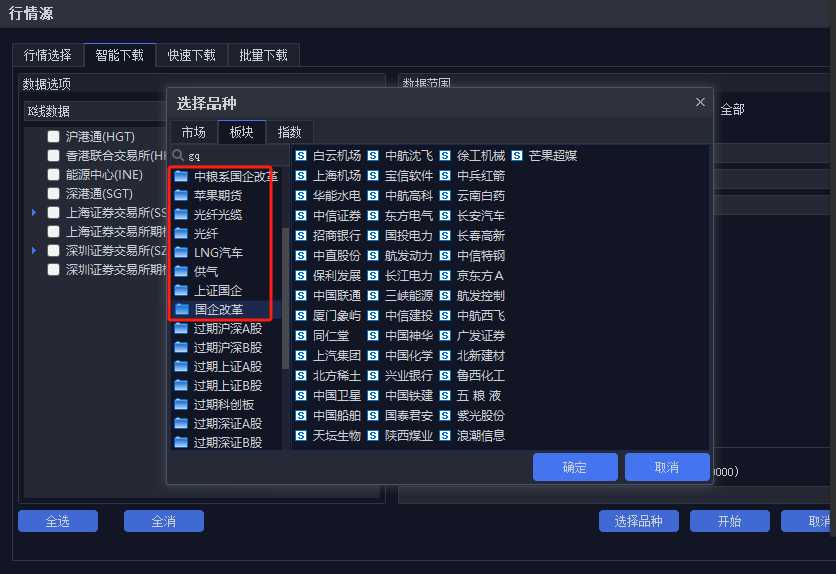The width and height of the screenshot is (836, 574).
Task: Open the K线数据 data type dropdown
Action: pos(95,111)
